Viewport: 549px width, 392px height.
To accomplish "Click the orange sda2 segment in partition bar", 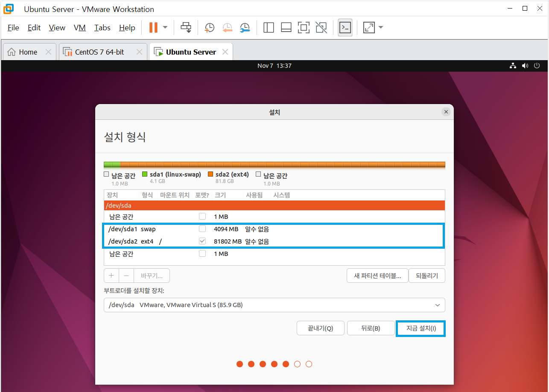I will click(283, 164).
